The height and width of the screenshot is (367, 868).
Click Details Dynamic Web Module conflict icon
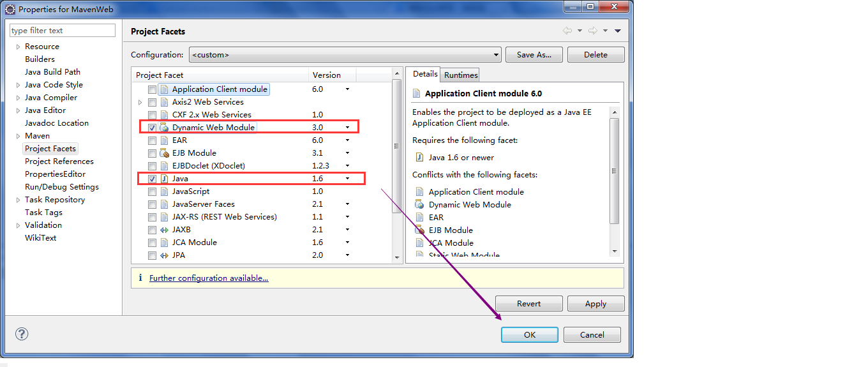coord(419,204)
